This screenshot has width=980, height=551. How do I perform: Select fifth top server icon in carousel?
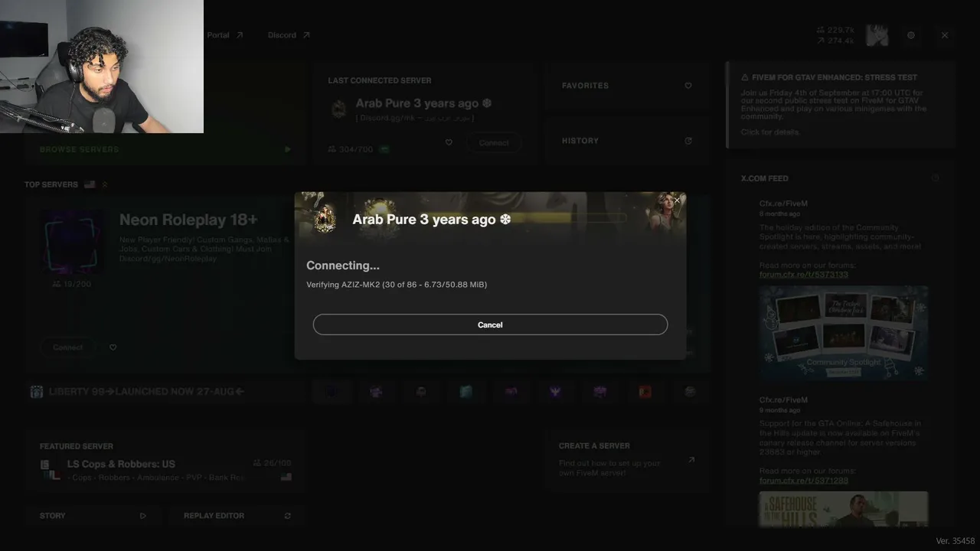tap(511, 392)
